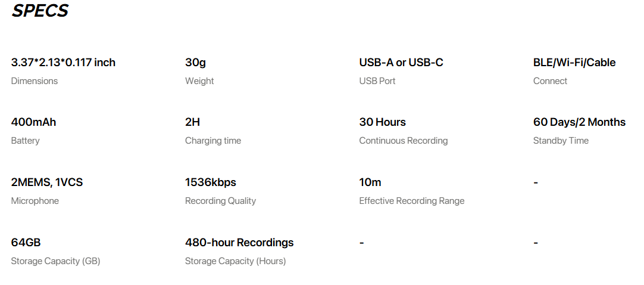Click the USB Port label
Viewport: 644px width, 285px height.
click(377, 81)
